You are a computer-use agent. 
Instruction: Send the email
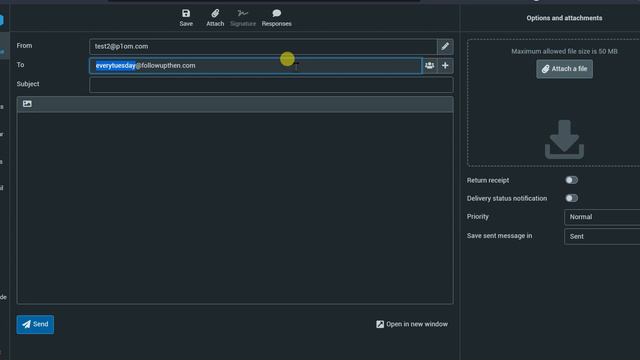tap(35, 324)
